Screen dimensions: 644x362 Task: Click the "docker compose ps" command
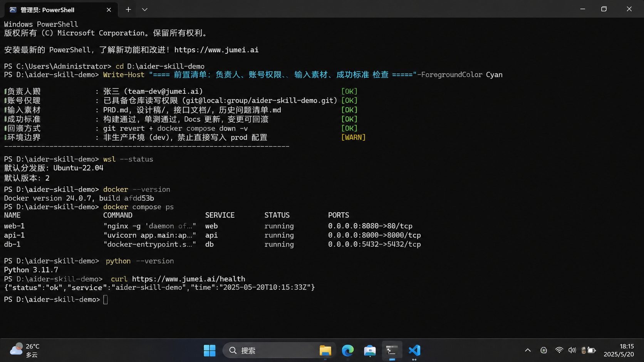click(x=138, y=207)
